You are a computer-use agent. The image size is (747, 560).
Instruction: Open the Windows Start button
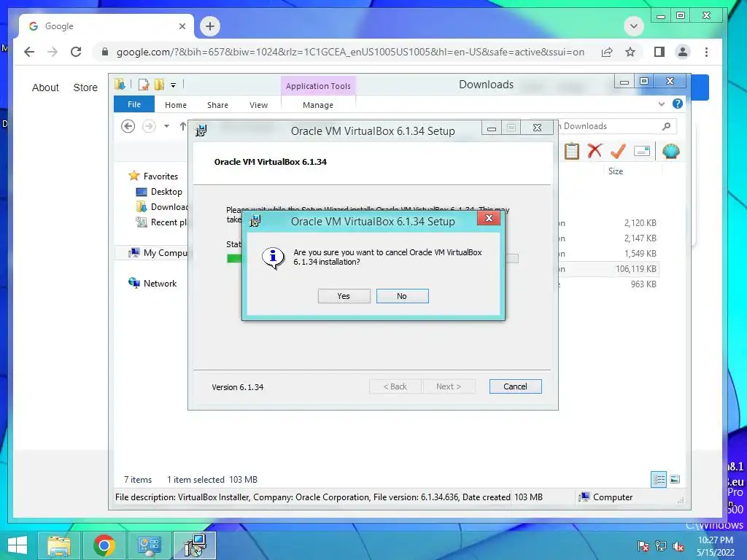(18, 545)
